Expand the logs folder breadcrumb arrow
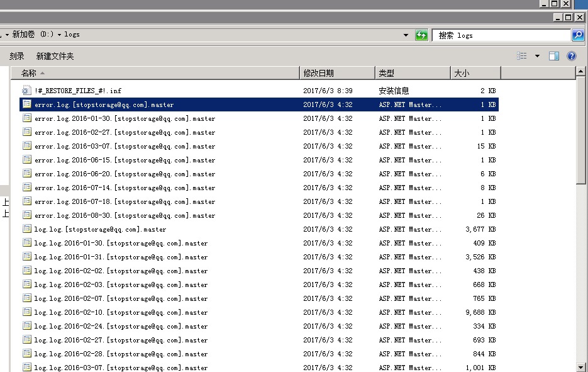Screen dimensions: 588x372 [59, 35]
